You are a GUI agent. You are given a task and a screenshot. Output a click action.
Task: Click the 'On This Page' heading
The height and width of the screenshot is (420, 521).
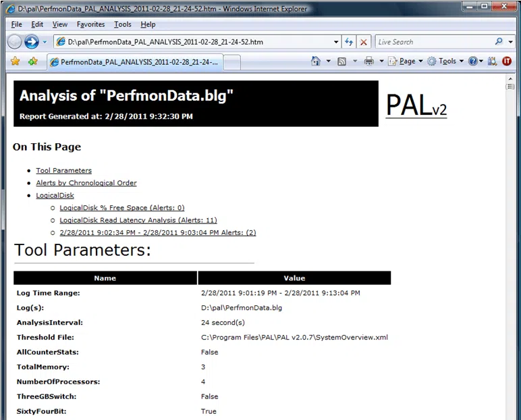click(x=47, y=147)
